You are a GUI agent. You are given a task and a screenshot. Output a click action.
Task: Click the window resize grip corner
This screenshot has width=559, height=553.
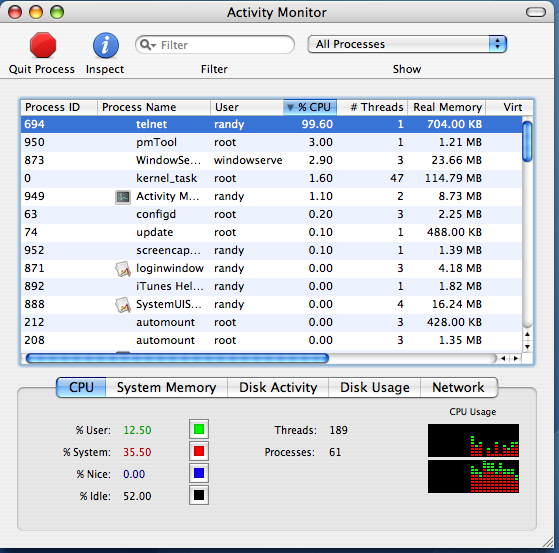pyautogui.click(x=548, y=542)
